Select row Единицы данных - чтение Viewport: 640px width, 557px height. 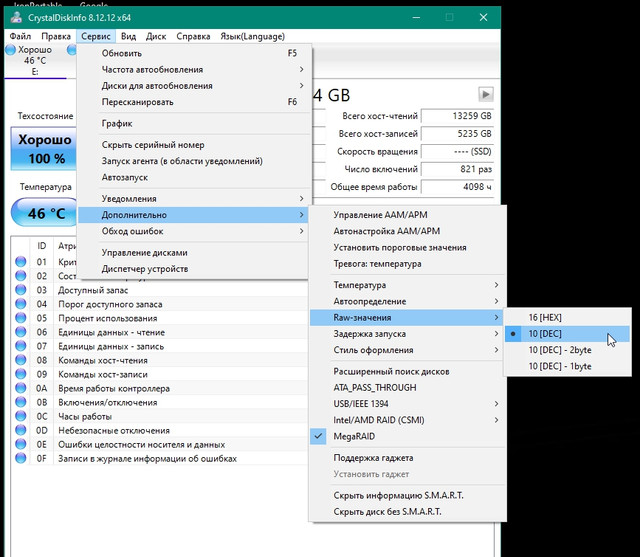pos(160,332)
